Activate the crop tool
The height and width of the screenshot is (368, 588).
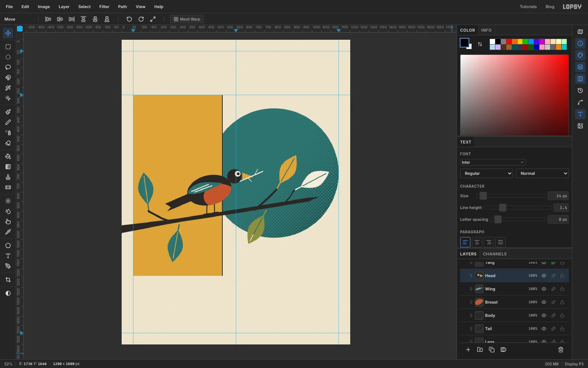[8, 280]
